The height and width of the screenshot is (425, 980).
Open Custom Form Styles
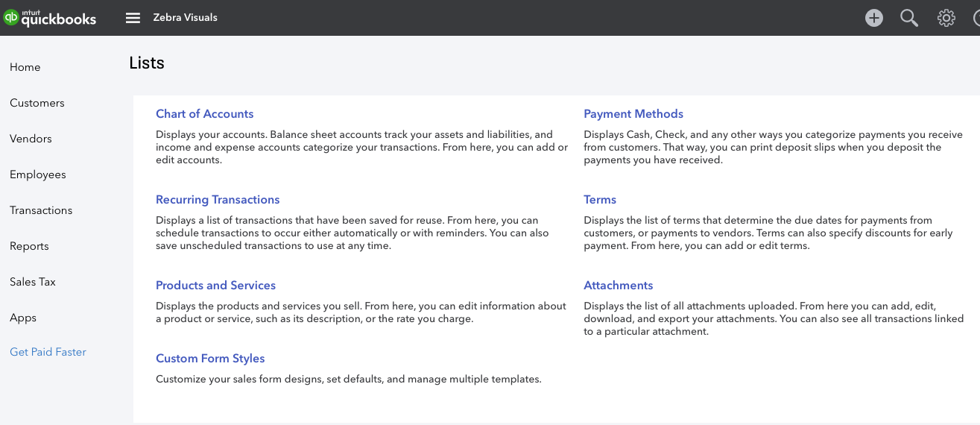210,359
